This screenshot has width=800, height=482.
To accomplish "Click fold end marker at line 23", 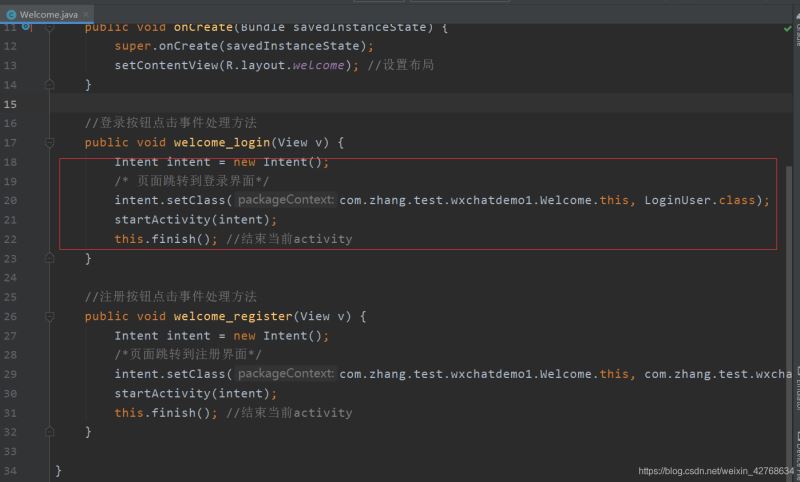I will click(x=49, y=258).
